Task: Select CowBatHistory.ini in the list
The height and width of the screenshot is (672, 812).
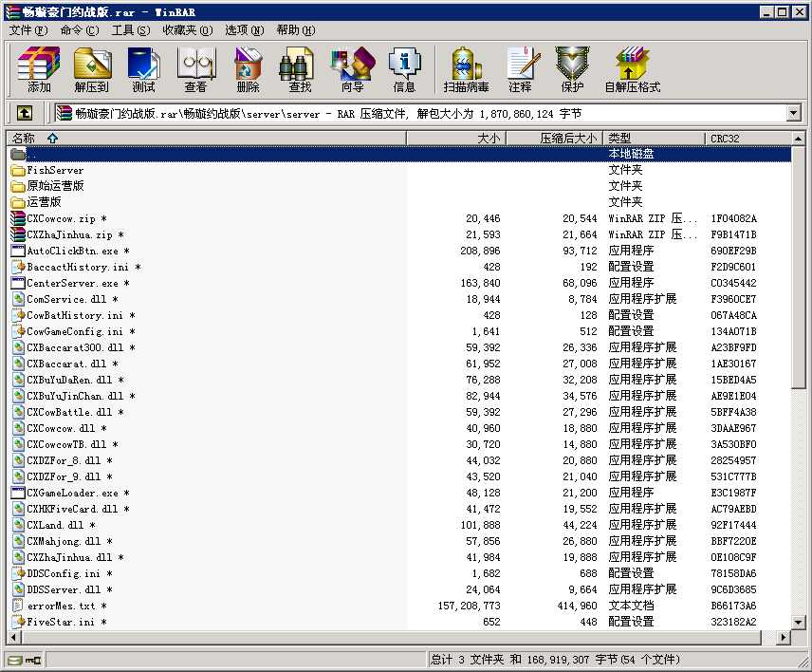Action: coord(398,315)
